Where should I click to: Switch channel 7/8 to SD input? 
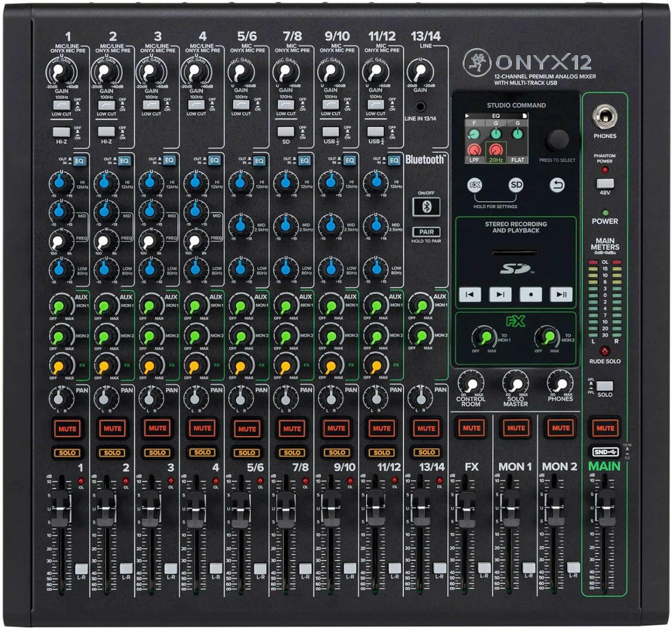click(286, 132)
